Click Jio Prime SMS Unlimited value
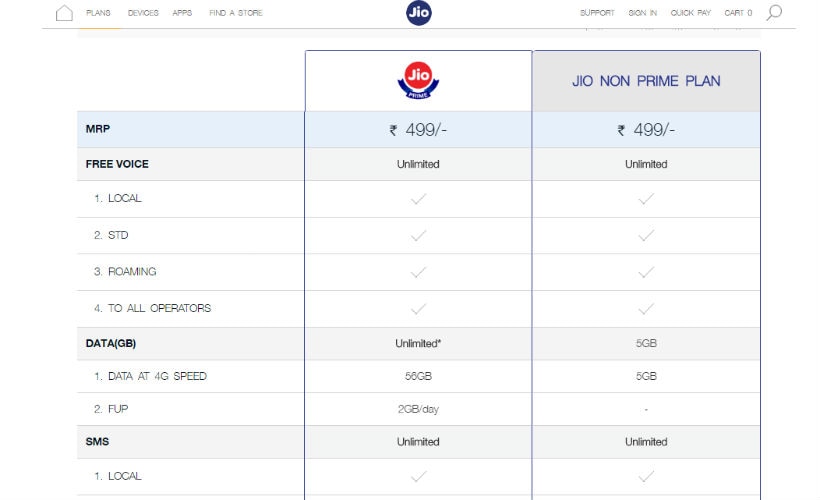 pyautogui.click(x=418, y=442)
